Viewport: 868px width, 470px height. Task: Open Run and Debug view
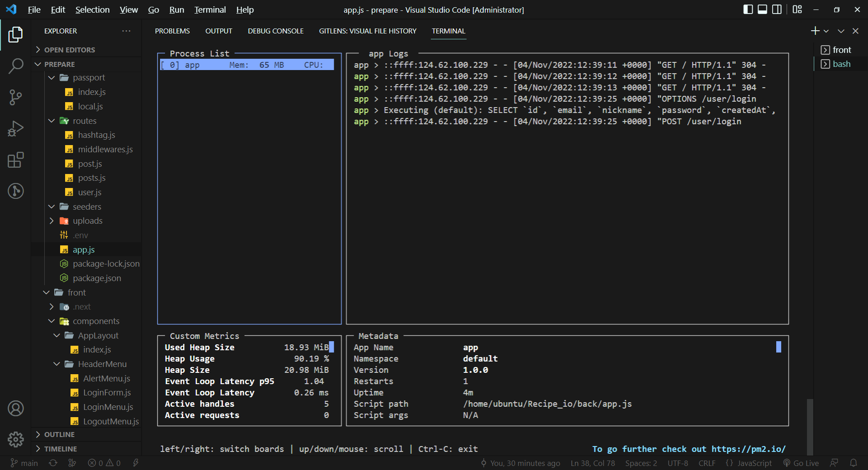click(15, 129)
